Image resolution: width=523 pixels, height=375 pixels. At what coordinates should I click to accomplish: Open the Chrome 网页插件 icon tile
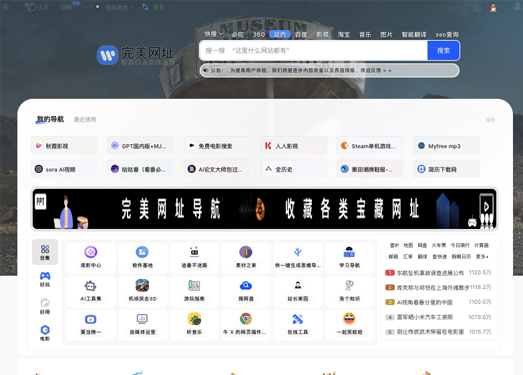click(x=246, y=325)
